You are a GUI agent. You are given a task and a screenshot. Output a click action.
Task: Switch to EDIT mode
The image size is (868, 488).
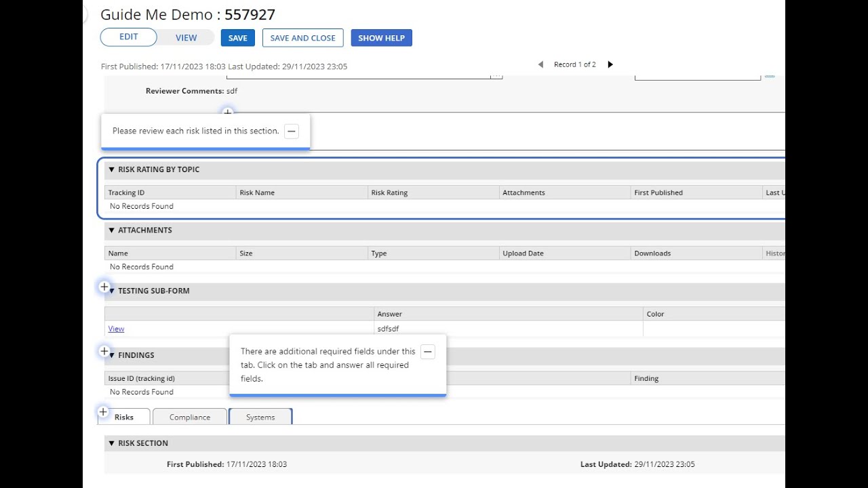pos(129,37)
